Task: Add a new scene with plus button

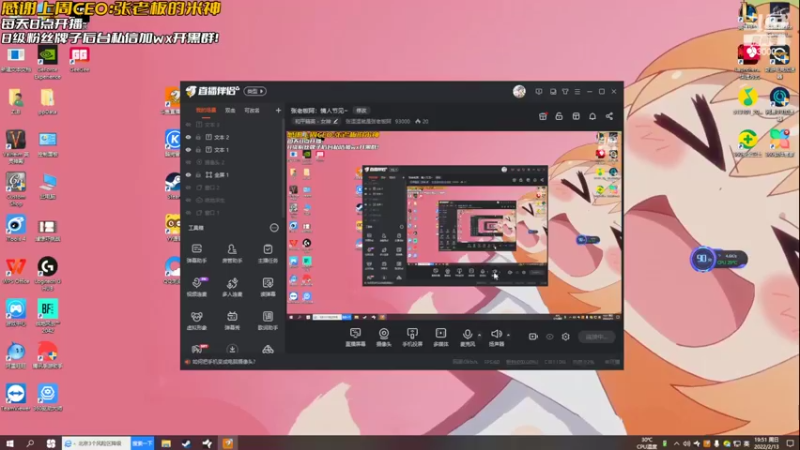Action: 278,110
